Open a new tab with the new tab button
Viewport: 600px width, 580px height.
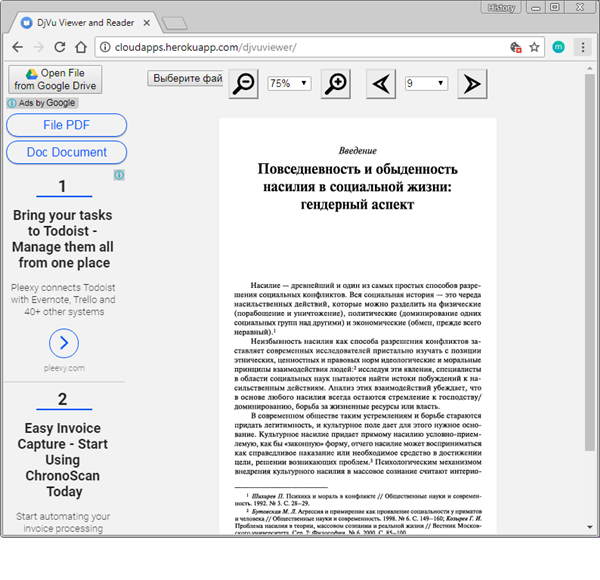point(174,23)
